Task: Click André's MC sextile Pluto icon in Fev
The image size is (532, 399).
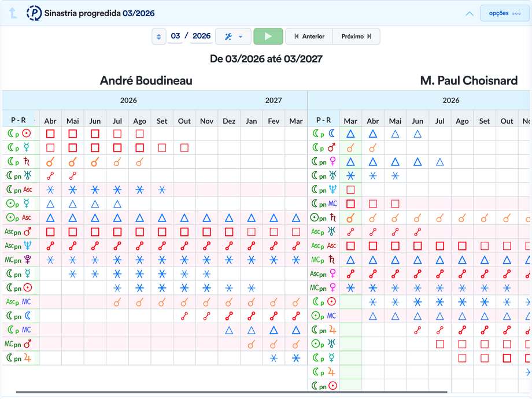Action: pyautogui.click(x=274, y=260)
